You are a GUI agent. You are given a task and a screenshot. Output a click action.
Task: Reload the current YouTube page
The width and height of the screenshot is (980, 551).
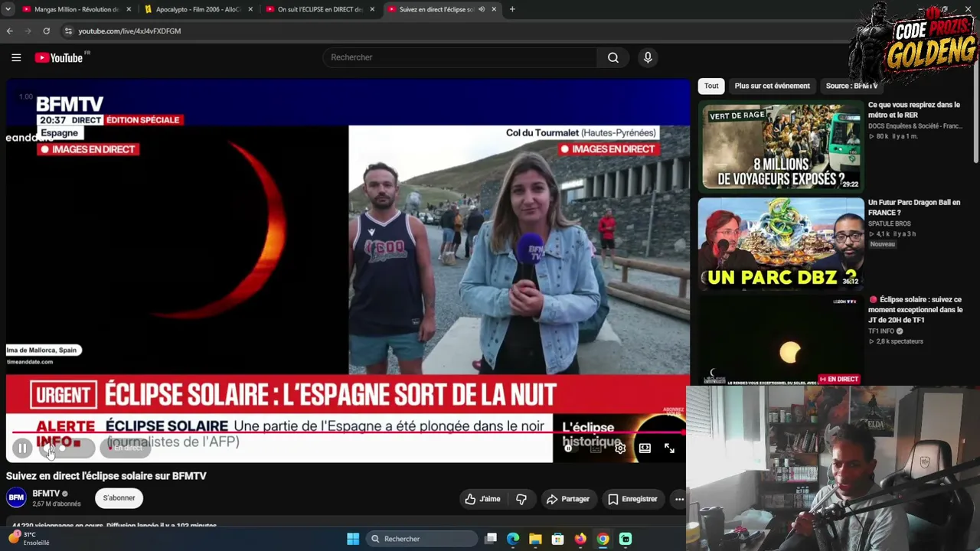pyautogui.click(x=47, y=31)
